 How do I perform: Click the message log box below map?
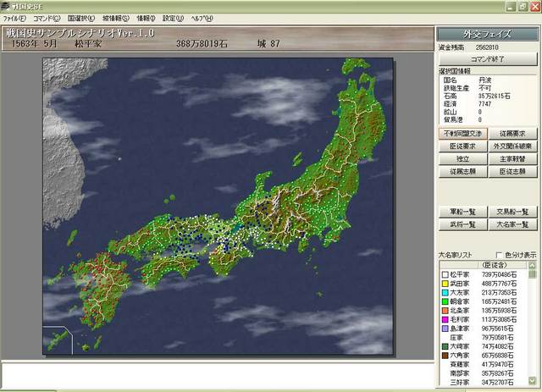click(x=218, y=373)
